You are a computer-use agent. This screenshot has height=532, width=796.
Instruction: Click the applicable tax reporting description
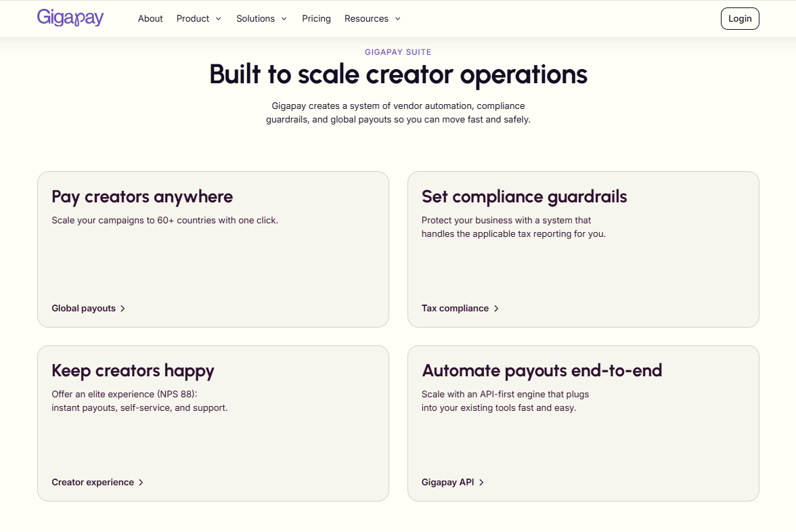coord(514,227)
